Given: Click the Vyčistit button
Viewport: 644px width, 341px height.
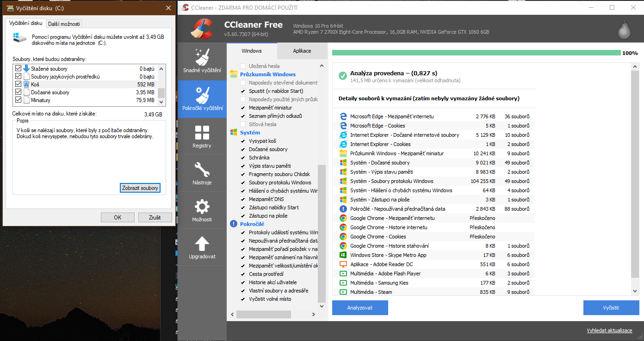Looking at the screenshot, I should [x=611, y=308].
